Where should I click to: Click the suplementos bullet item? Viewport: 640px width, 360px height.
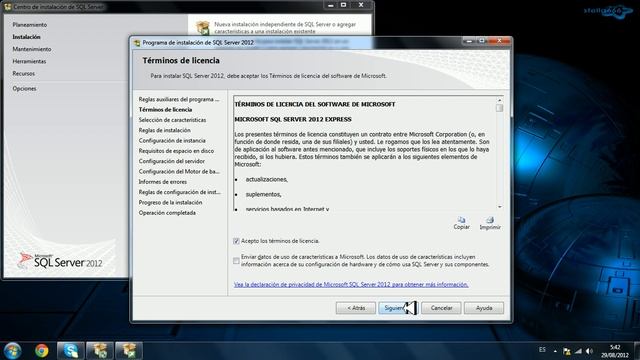(x=263, y=195)
